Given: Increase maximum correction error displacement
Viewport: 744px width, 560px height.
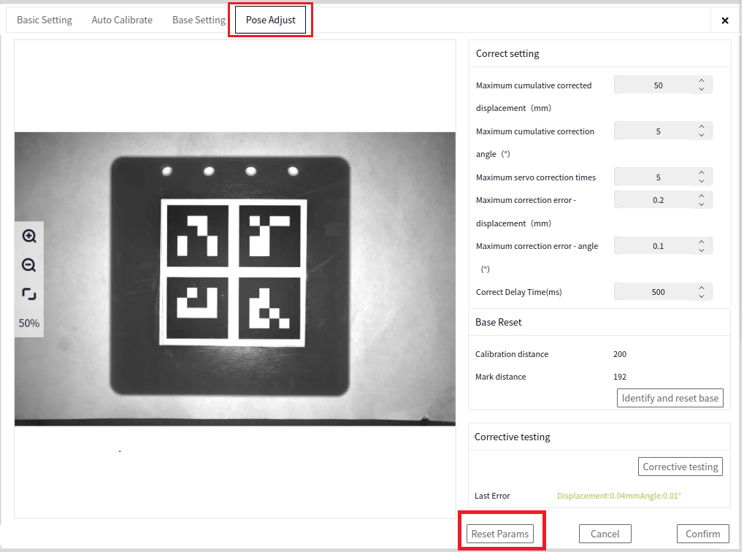Looking at the screenshot, I should (702, 196).
